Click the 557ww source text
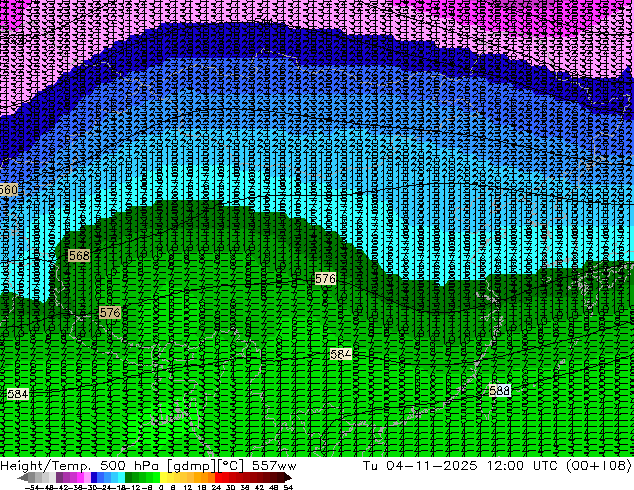The image size is (634, 490). click(274, 465)
